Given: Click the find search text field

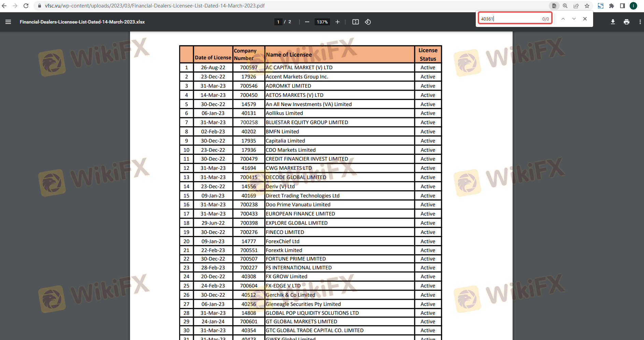Looking at the screenshot, I should tap(510, 19).
